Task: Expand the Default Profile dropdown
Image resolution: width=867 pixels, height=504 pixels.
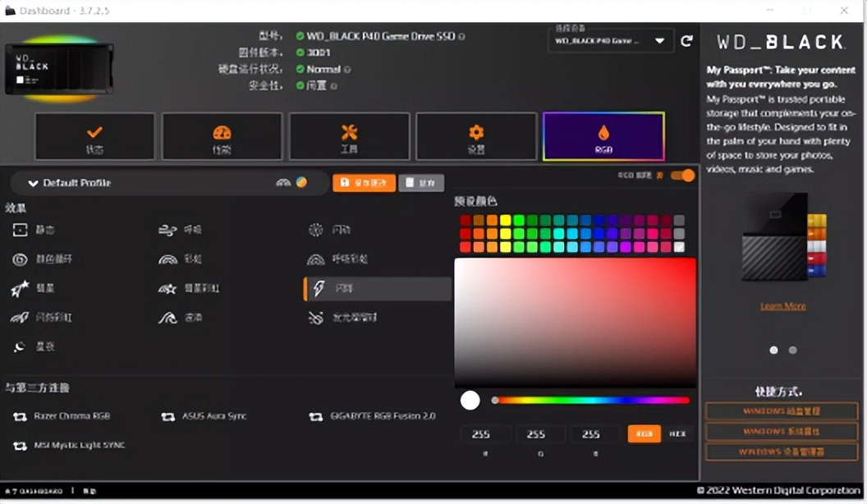Action: (33, 182)
